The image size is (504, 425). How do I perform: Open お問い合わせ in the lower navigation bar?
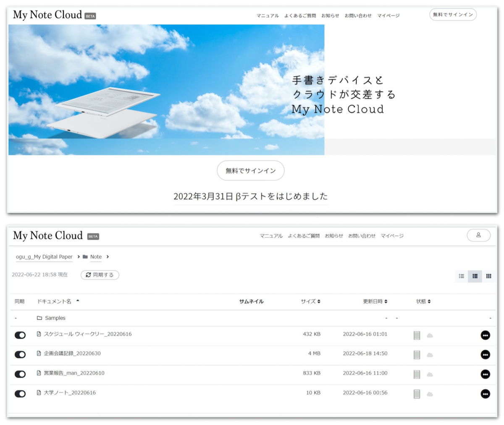(362, 236)
